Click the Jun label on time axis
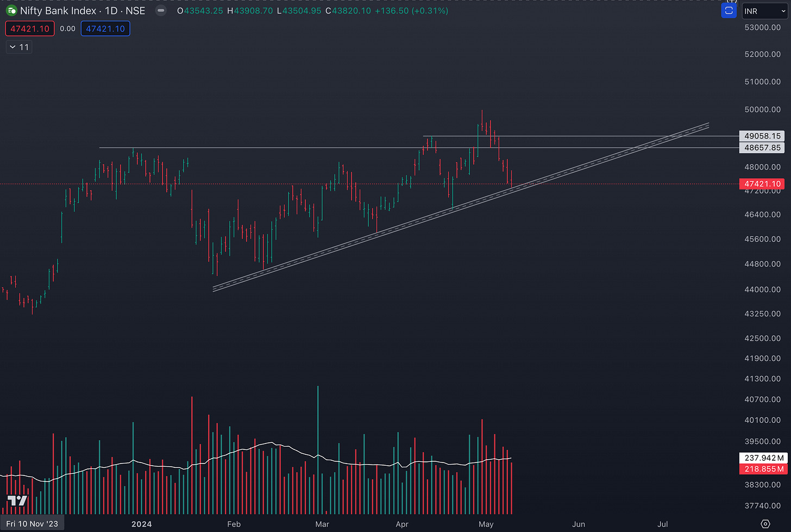This screenshot has width=791, height=532. (x=579, y=524)
